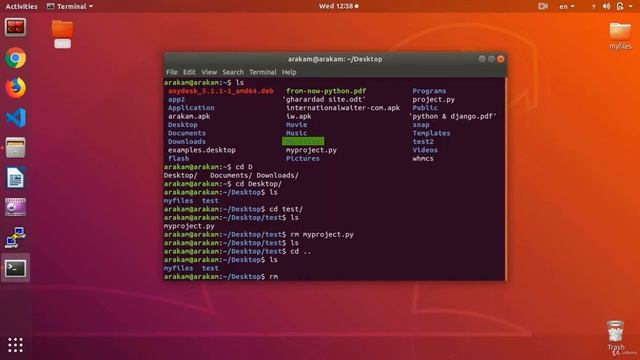Launch LibreOffice Writer from the dock
640x360 pixels.
click(16, 178)
